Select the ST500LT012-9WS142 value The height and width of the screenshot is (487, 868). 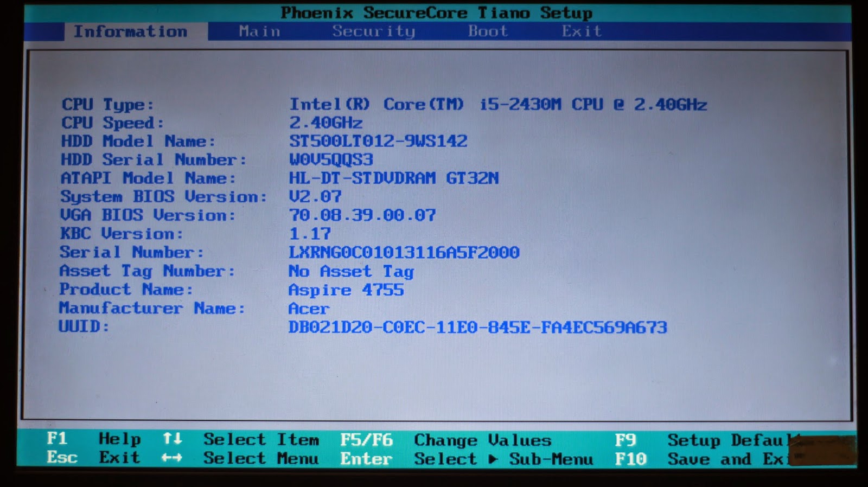(x=378, y=141)
